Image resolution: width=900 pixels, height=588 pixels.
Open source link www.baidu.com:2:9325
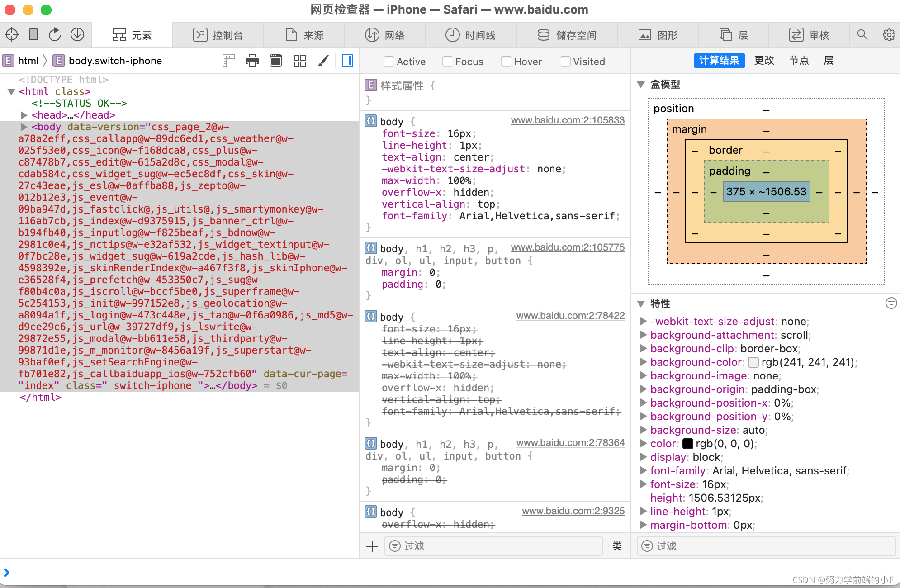[x=573, y=511]
